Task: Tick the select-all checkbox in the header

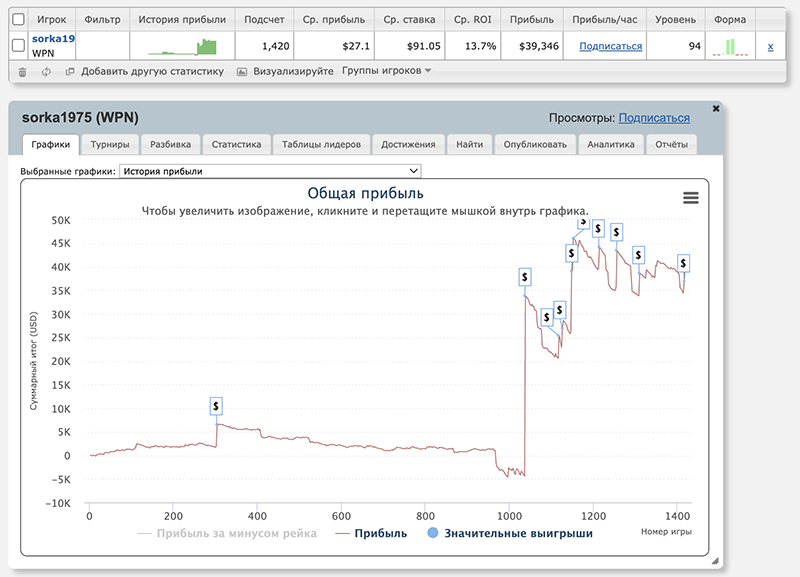Action: (x=18, y=19)
